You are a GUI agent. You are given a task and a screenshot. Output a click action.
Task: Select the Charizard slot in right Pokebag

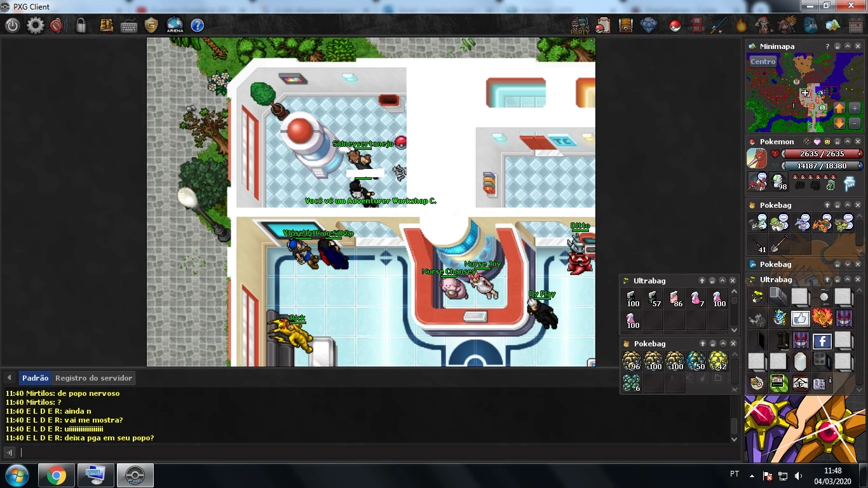tap(822, 223)
